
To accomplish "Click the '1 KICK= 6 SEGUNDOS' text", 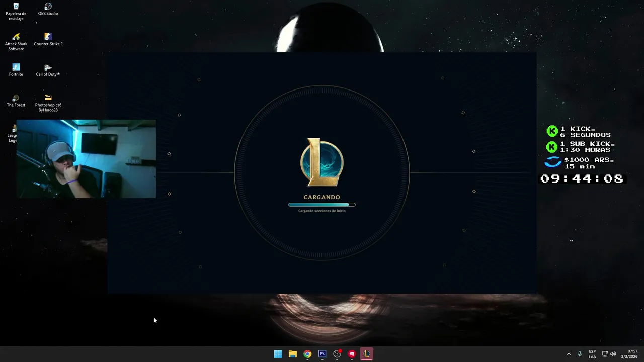I will click(x=585, y=132).
